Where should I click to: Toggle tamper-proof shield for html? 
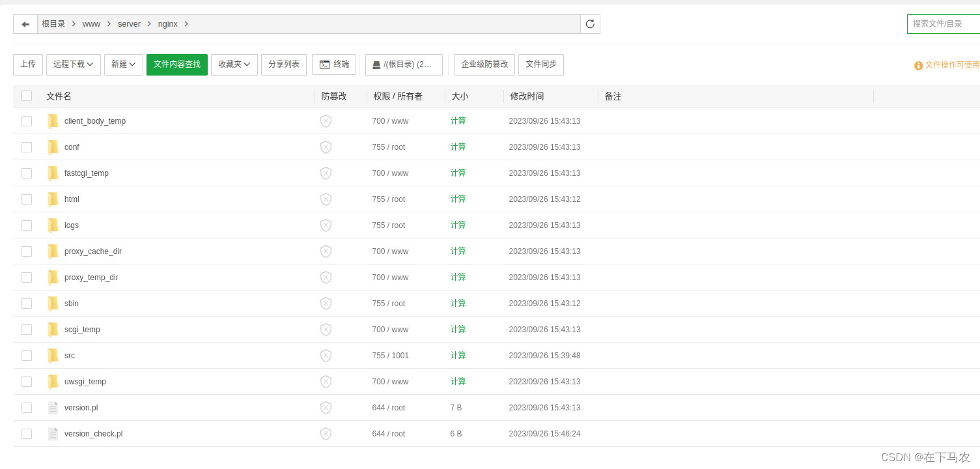click(x=326, y=199)
